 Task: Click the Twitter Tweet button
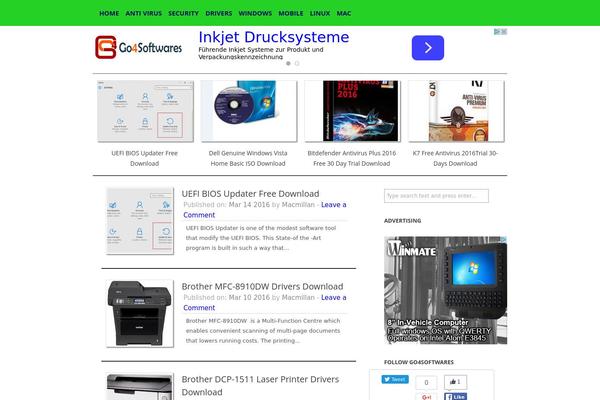pos(395,379)
